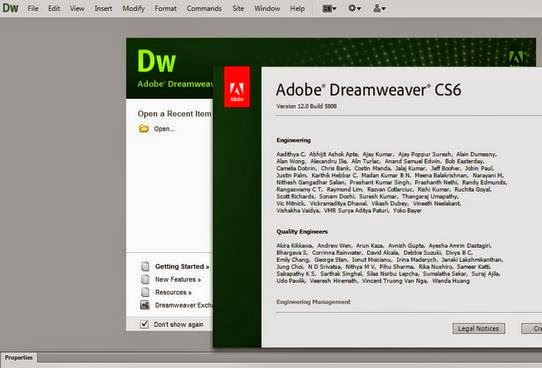Toggle the Don't show again checkbox
Image resolution: width=542 pixels, height=368 pixels.
(144, 324)
